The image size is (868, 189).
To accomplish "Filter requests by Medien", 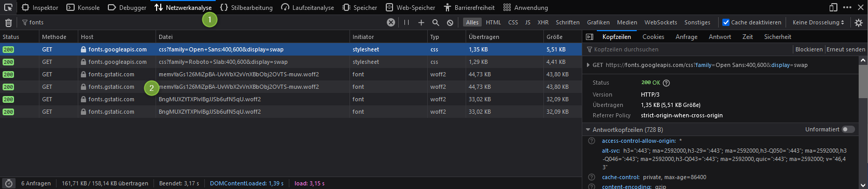I will pyautogui.click(x=627, y=22).
